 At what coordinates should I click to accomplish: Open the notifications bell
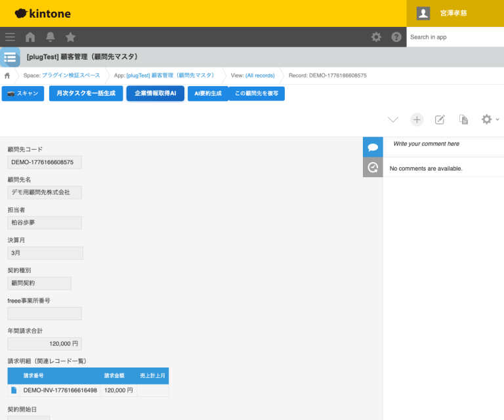(51, 37)
